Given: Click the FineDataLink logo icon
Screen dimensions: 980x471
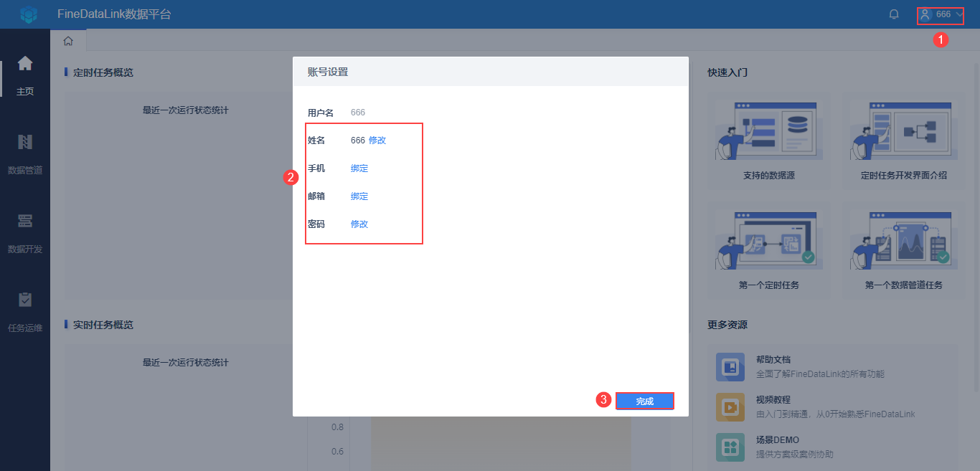Looking at the screenshot, I should click(28, 14).
